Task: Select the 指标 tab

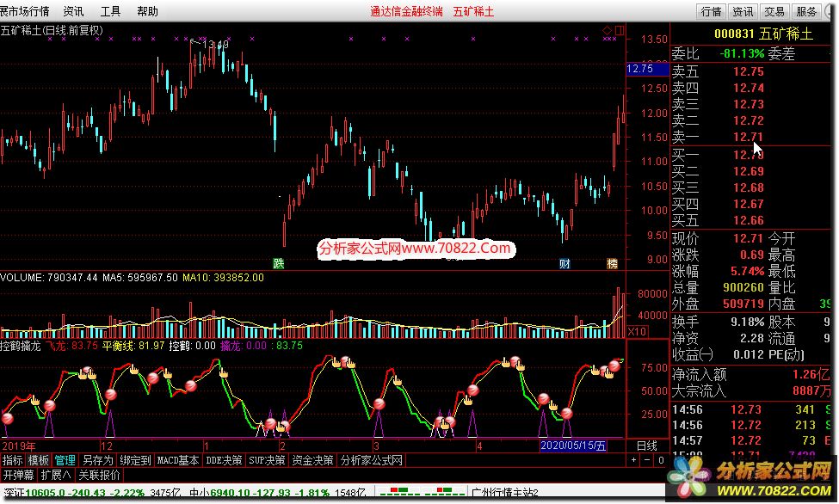Action: 12,460
